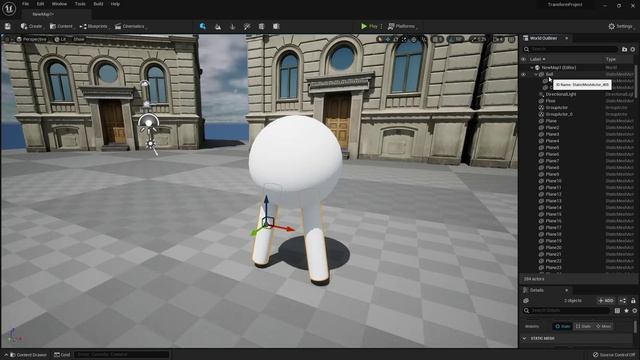Viewport: 640px width, 360px height.
Task: Open the Lit view mode dropdown
Action: [60, 39]
